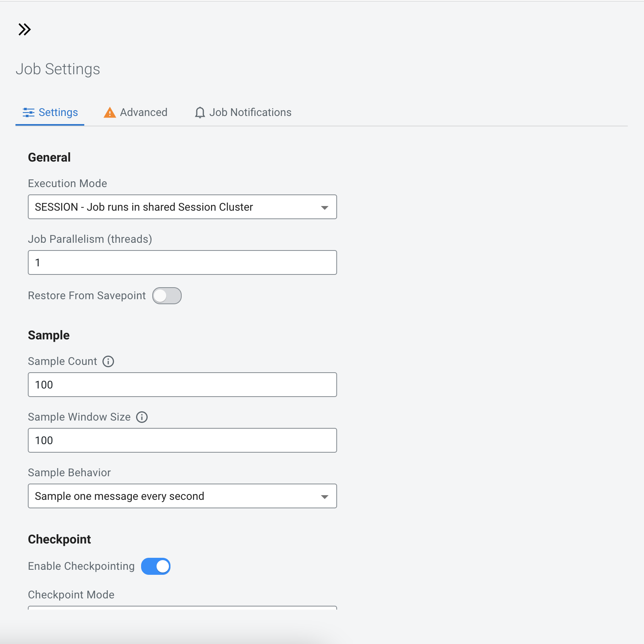Click into the Sample Count field
The height and width of the screenshot is (644, 644).
(x=182, y=385)
